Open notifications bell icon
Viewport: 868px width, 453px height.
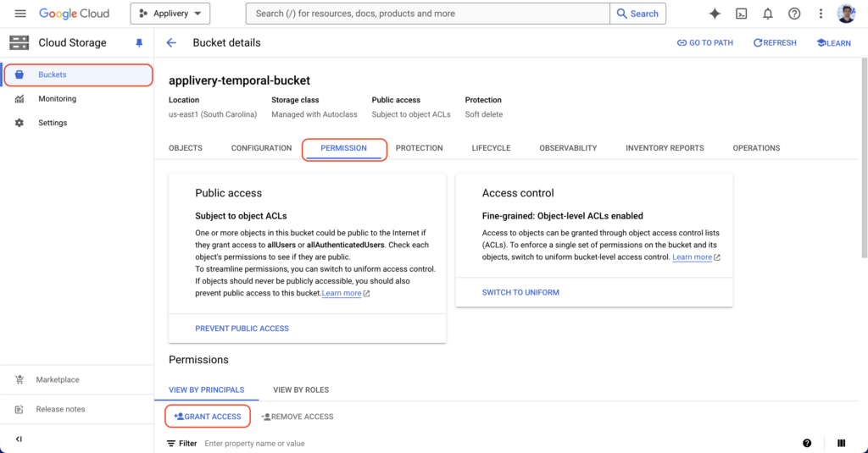tap(768, 14)
